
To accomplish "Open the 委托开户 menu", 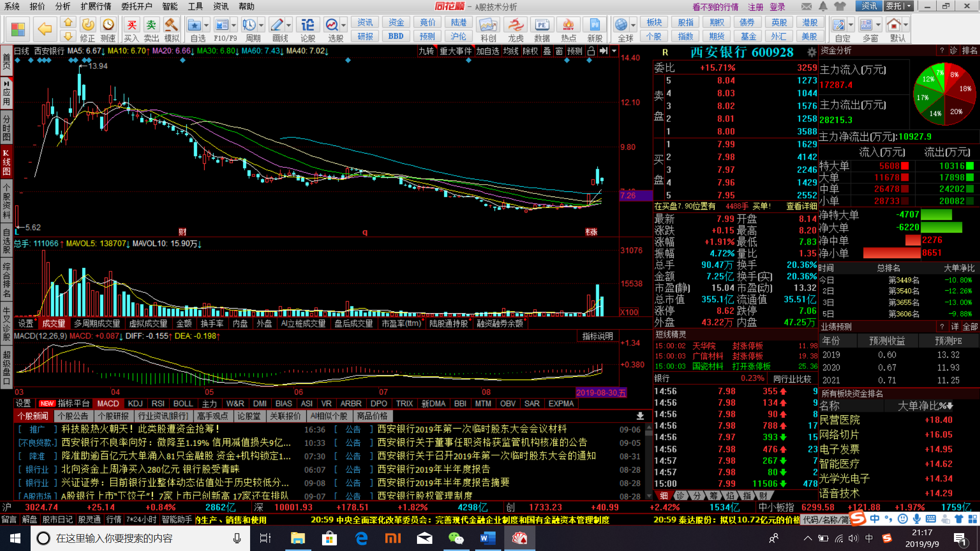I will (136, 6).
